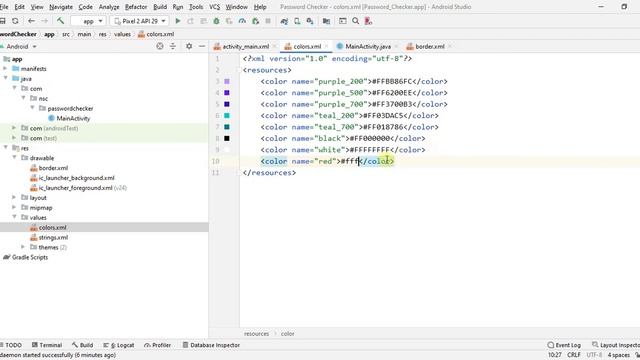
Task: Collapse the res folder
Action: [x=5, y=148]
